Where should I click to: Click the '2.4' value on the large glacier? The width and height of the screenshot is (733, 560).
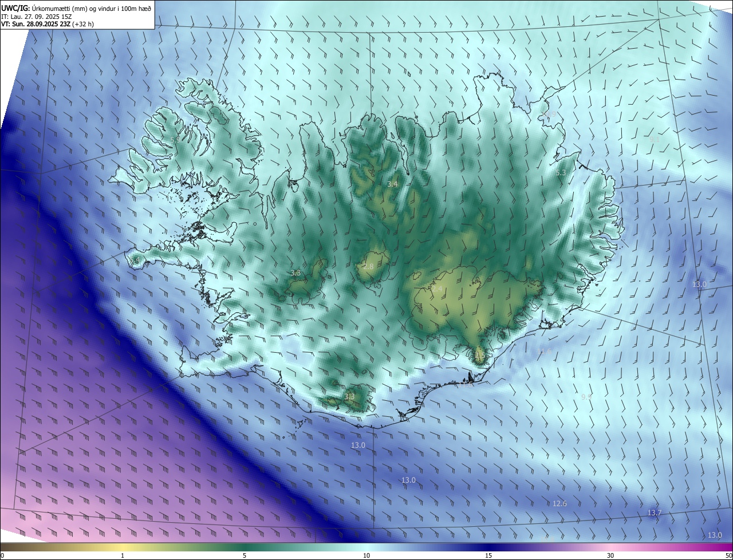(x=437, y=289)
